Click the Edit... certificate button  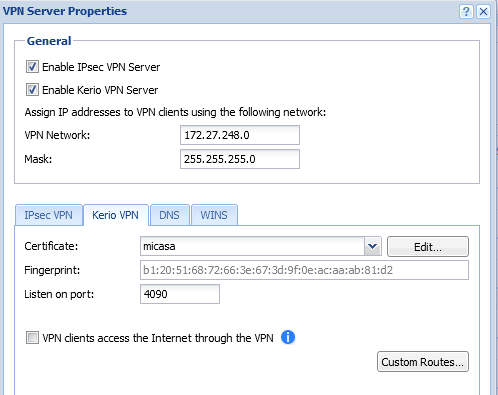click(428, 247)
